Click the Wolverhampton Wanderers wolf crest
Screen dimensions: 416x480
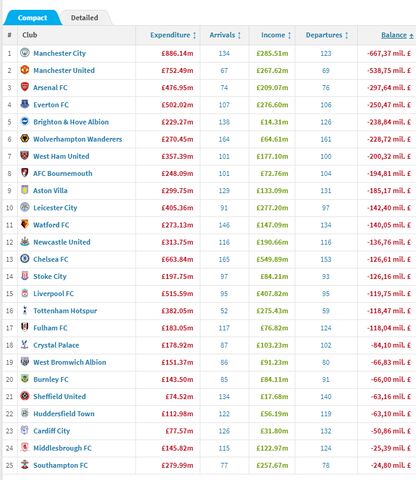point(25,139)
